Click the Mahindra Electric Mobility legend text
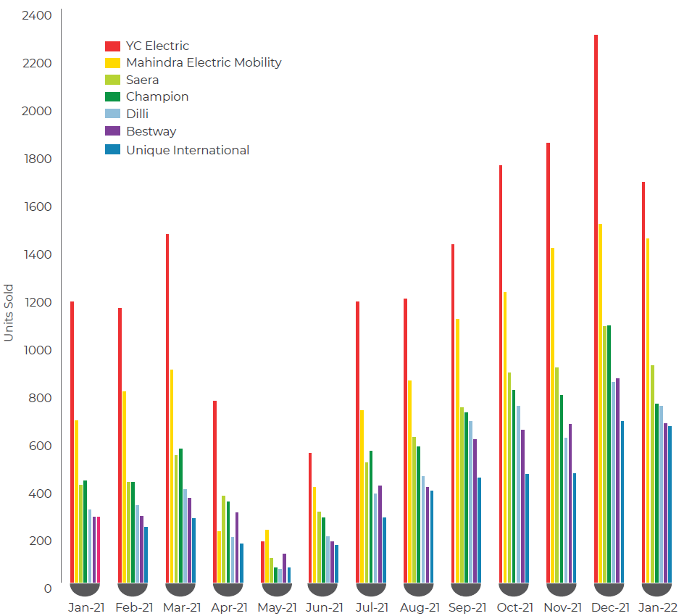 [204, 63]
